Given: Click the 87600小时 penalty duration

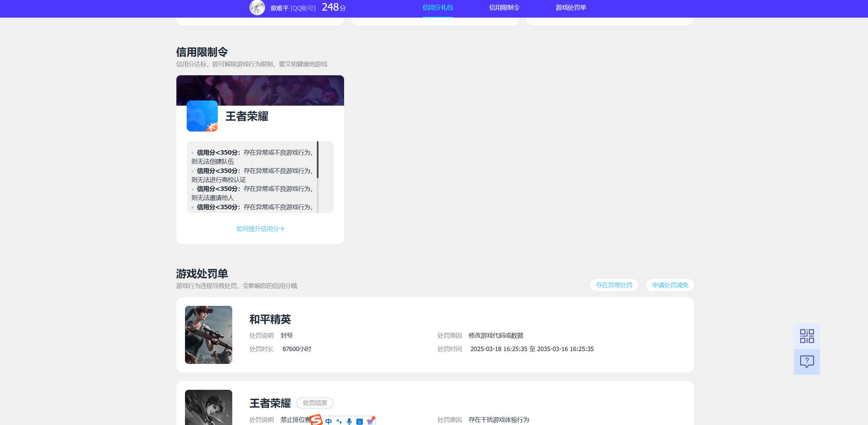Looking at the screenshot, I should [297, 349].
